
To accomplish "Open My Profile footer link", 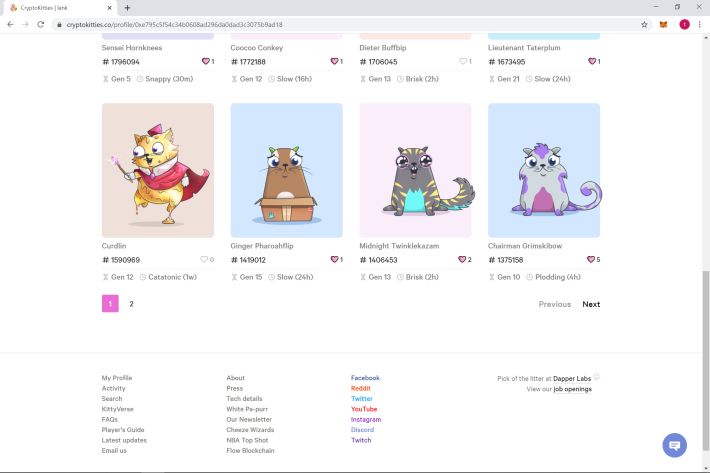I will pos(117,377).
